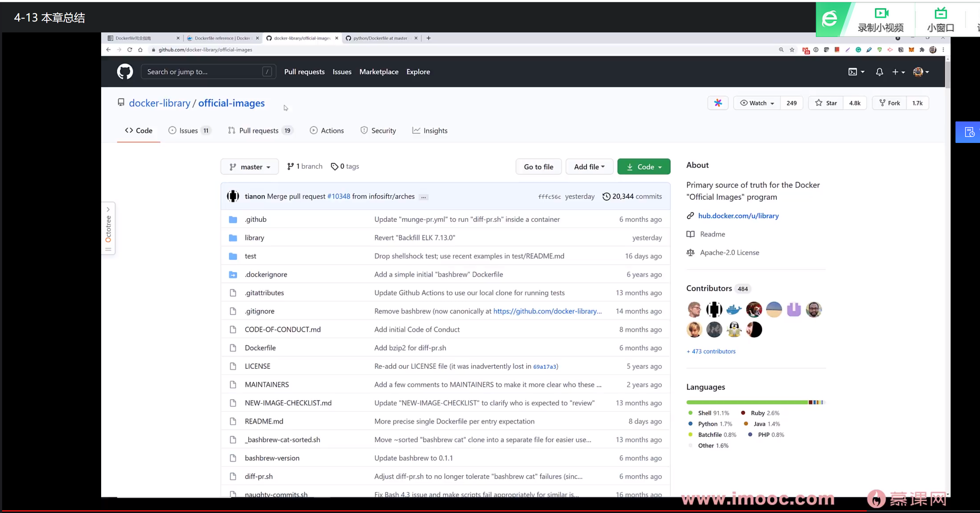Image resolution: width=980 pixels, height=513 pixels.
Task: Click the browser home icon
Action: (x=141, y=49)
